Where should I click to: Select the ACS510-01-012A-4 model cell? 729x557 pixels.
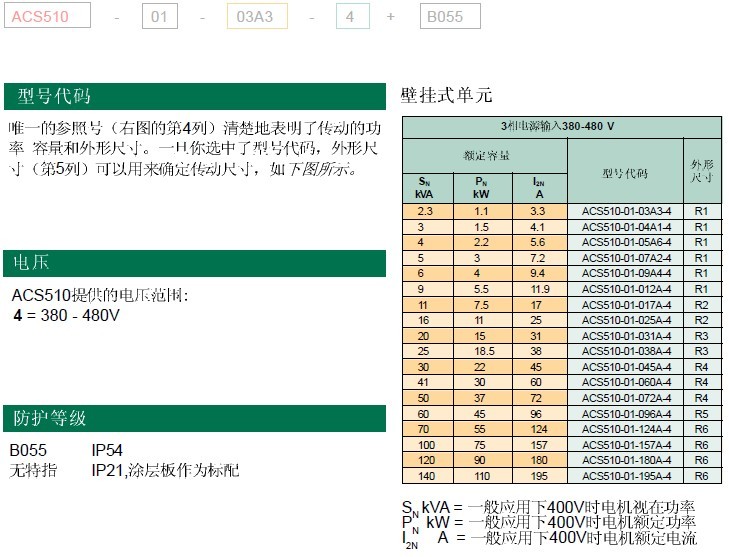[x=626, y=289]
